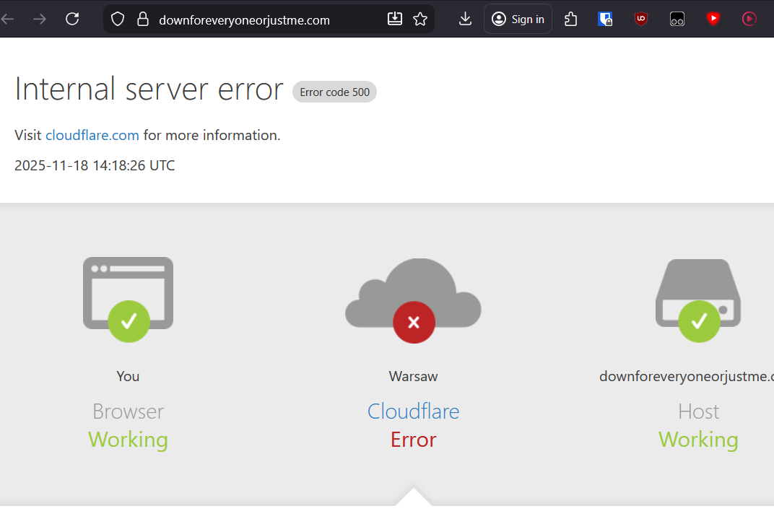Click the cloudflare.com link
The width and height of the screenshot is (774, 532).
92,135
